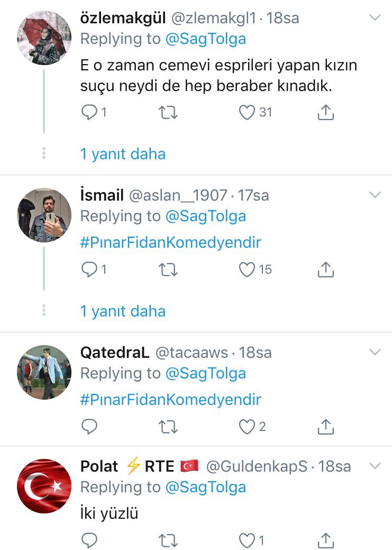Retweet özlemakgül's cemevi tweet
The width and height of the screenshot is (392, 550).
pyautogui.click(x=168, y=112)
